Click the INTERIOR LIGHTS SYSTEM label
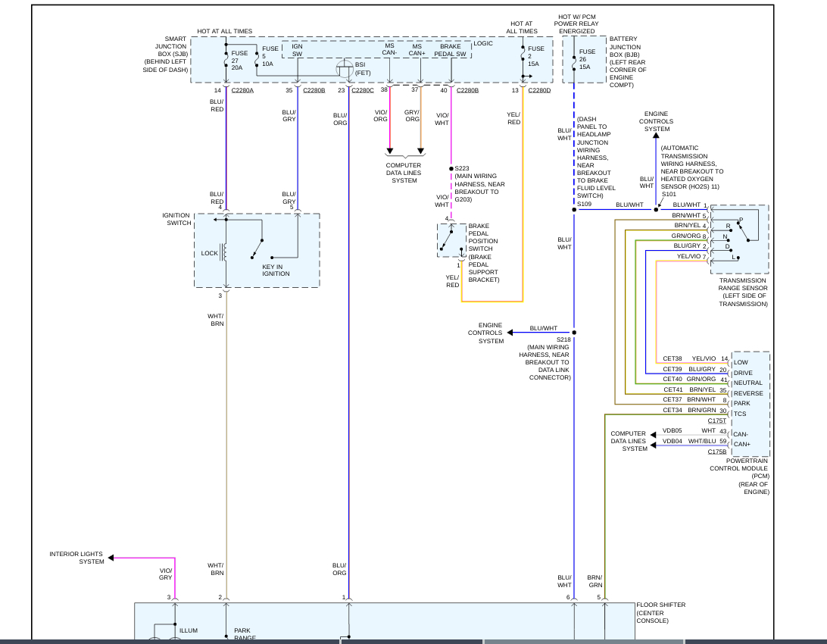 76,558
